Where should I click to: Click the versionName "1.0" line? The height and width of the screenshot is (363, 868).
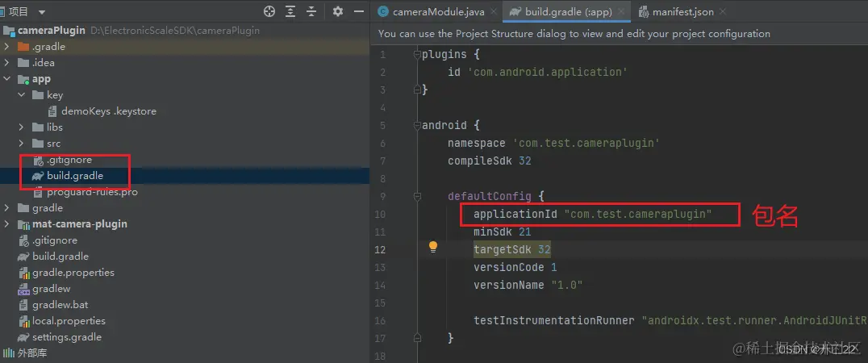(528, 285)
